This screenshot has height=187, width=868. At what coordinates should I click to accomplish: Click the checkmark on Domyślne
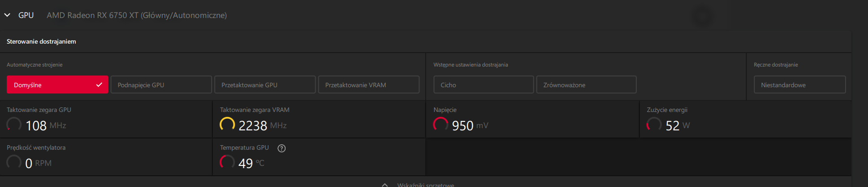tap(99, 85)
